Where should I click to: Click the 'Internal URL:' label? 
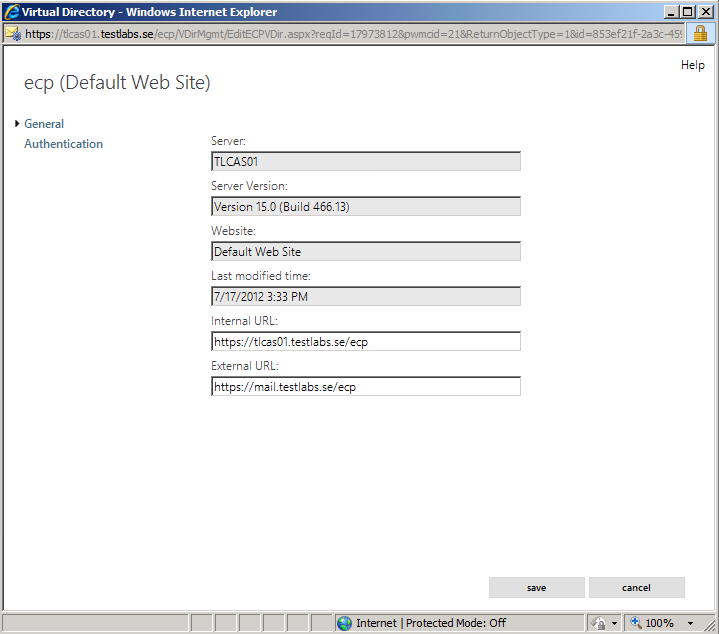click(x=244, y=321)
